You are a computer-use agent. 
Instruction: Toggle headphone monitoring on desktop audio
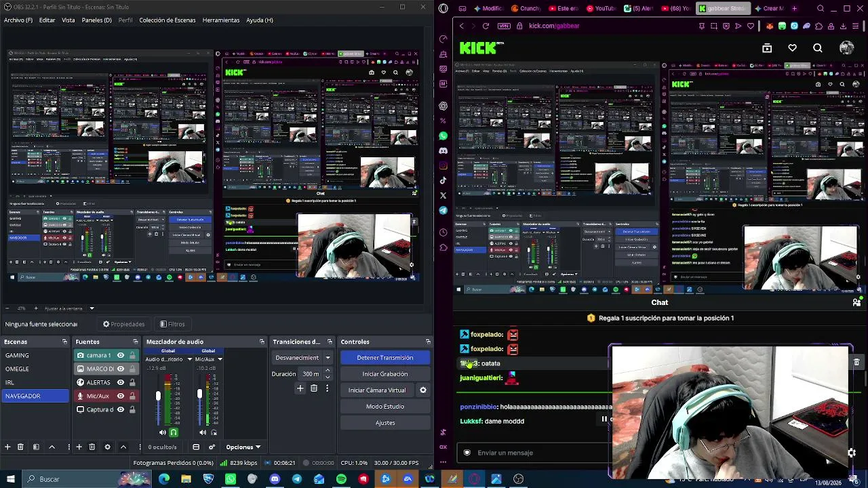(174, 432)
